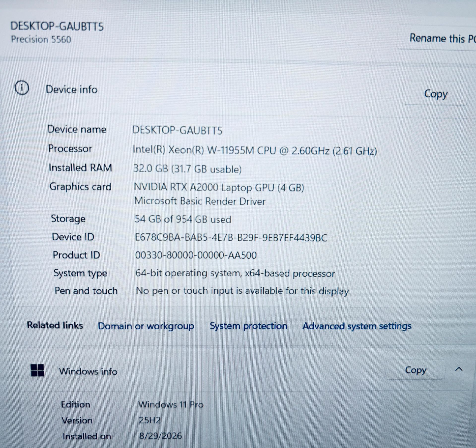Select the Windows info heading

click(88, 371)
